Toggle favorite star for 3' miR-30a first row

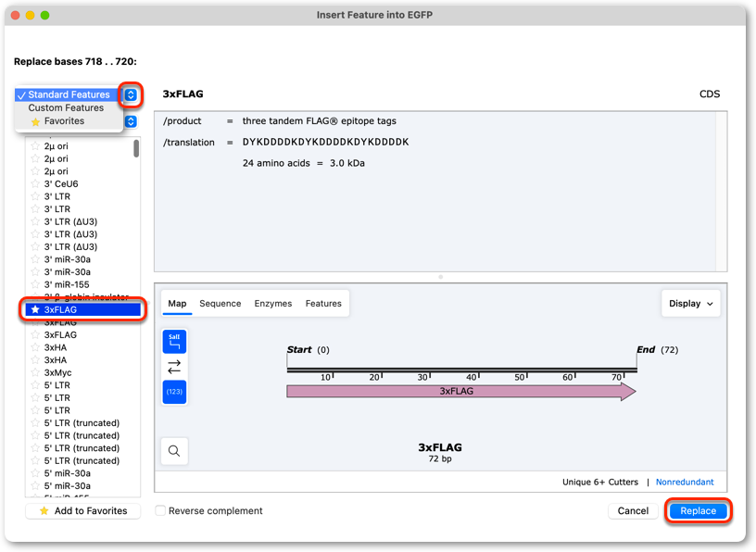pyautogui.click(x=35, y=259)
